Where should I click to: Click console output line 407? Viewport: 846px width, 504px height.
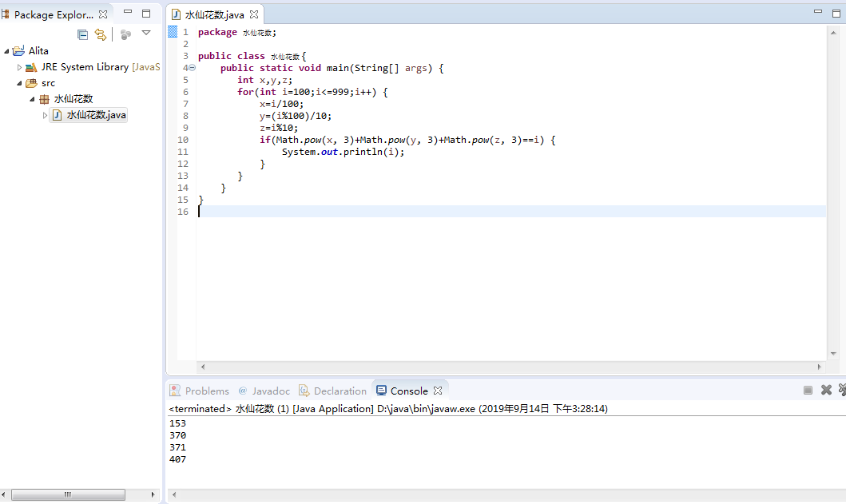tap(177, 459)
